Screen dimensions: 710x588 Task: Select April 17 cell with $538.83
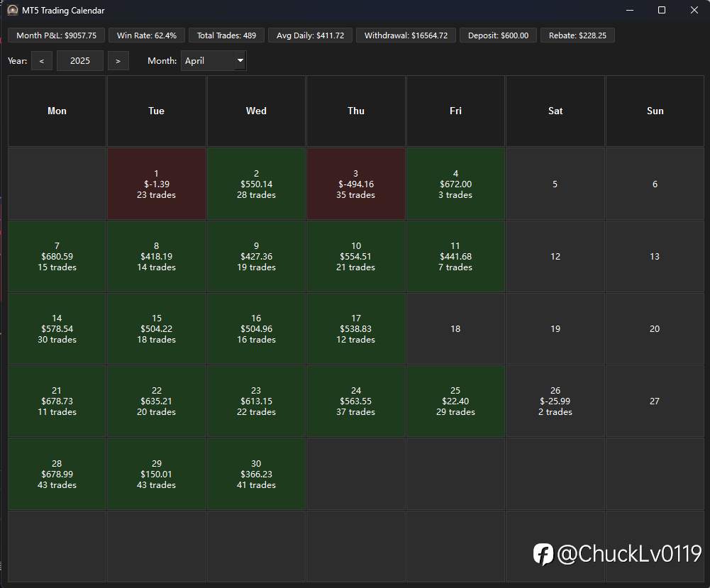[x=356, y=328]
